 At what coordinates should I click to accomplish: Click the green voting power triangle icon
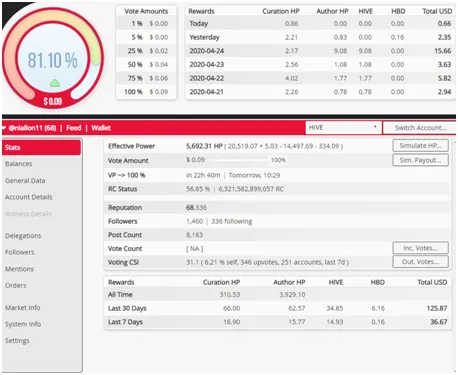(55, 83)
